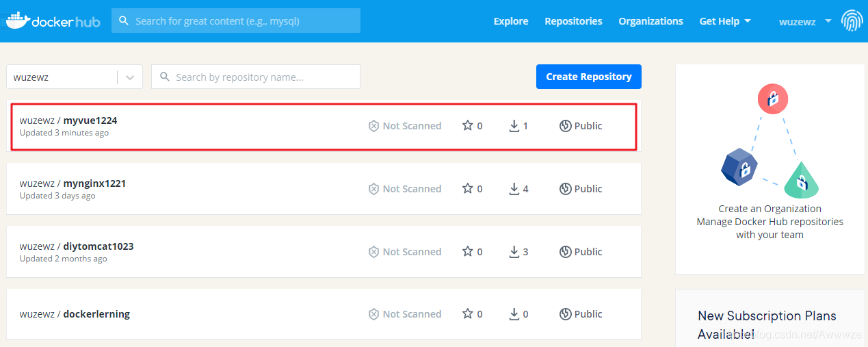Click the download icon for myvue1224
This screenshot has height=347, width=868.
(x=514, y=126)
